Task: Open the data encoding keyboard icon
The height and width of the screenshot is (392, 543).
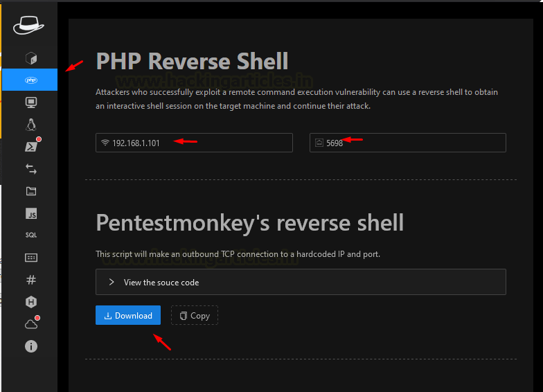Action: [x=31, y=258]
